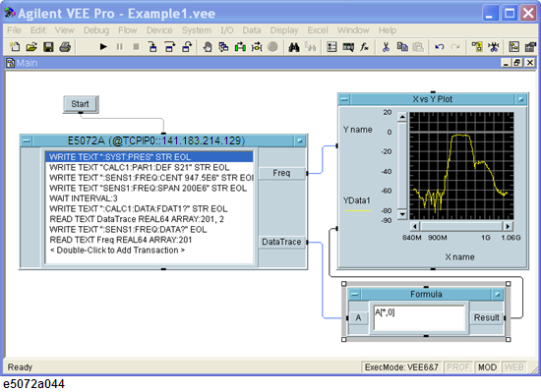Click the Redo toolbar icon
Screen dimensions: 541x392
[x=455, y=47]
